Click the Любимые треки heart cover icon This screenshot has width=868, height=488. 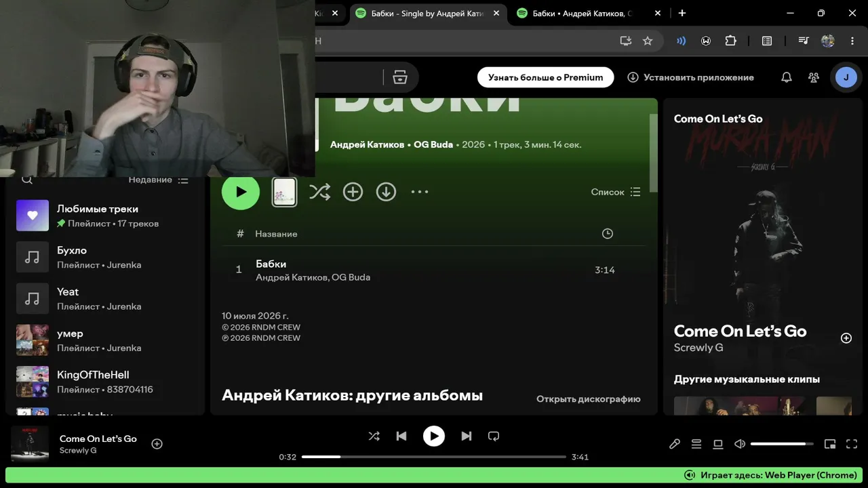point(33,216)
